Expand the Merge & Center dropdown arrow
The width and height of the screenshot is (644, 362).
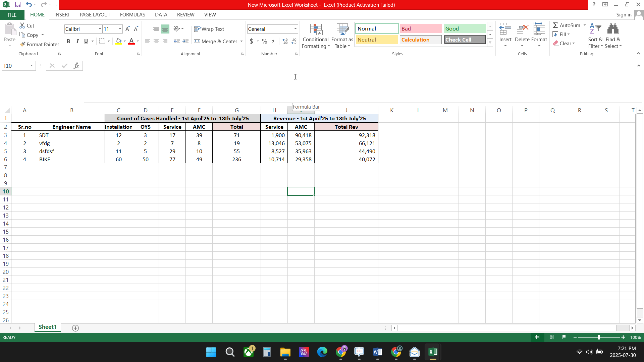(241, 41)
